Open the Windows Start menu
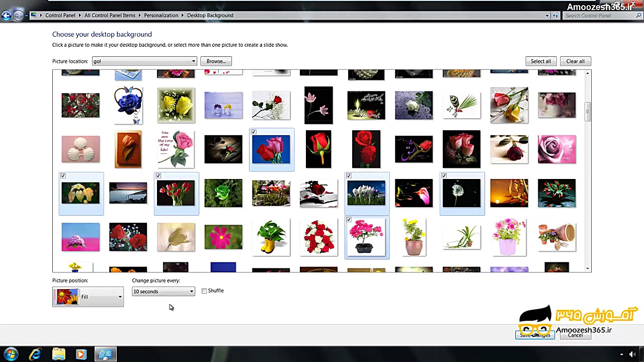The image size is (644, 362). [11, 354]
